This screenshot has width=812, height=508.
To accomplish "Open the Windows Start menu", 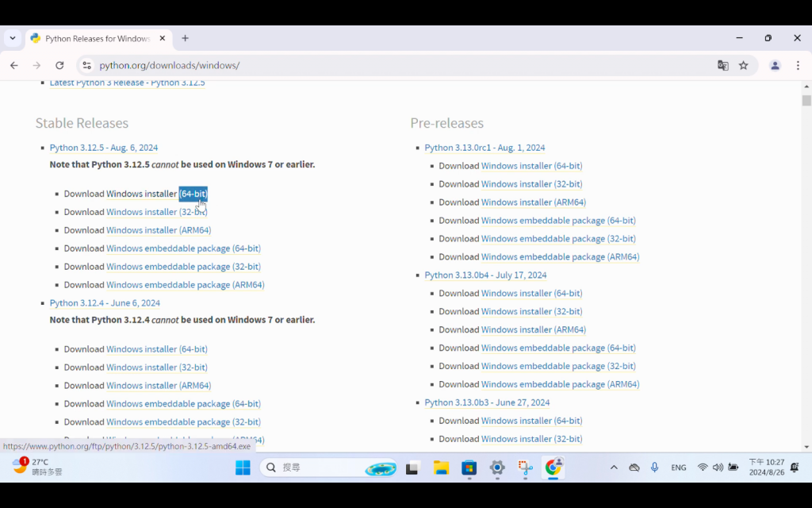I will click(x=243, y=468).
